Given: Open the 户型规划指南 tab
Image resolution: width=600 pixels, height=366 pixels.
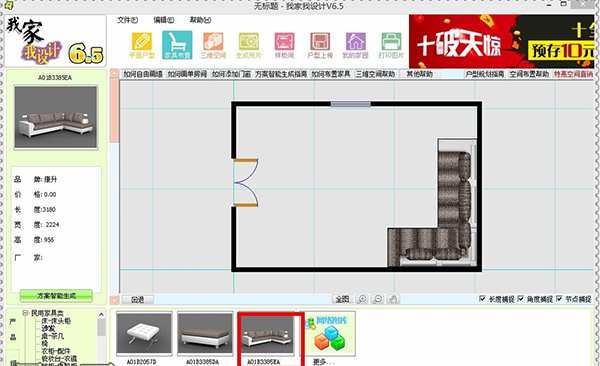Looking at the screenshot, I should [485, 74].
